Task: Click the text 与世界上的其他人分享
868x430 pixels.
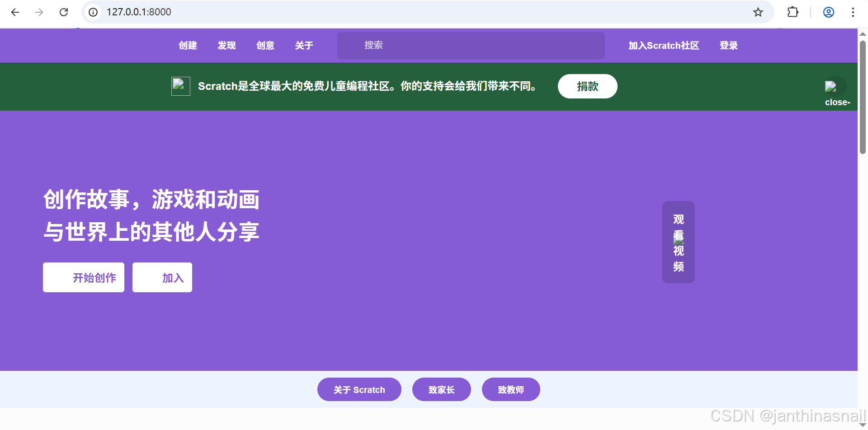Action: click(x=151, y=232)
